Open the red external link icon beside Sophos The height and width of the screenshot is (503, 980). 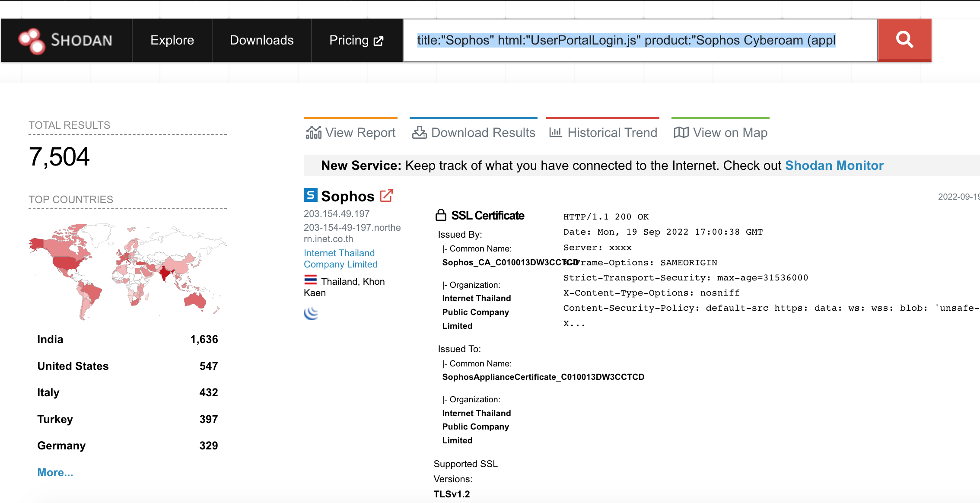(386, 195)
